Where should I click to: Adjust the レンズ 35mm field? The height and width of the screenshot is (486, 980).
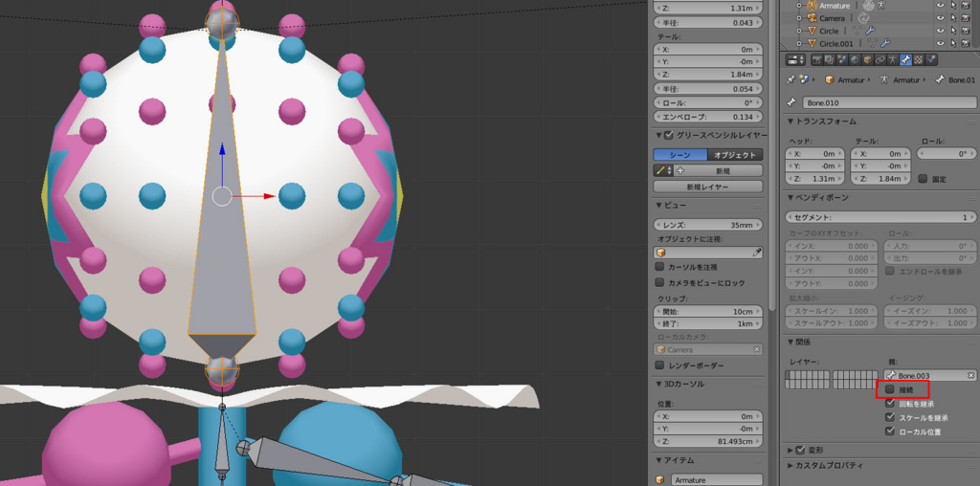click(x=708, y=225)
